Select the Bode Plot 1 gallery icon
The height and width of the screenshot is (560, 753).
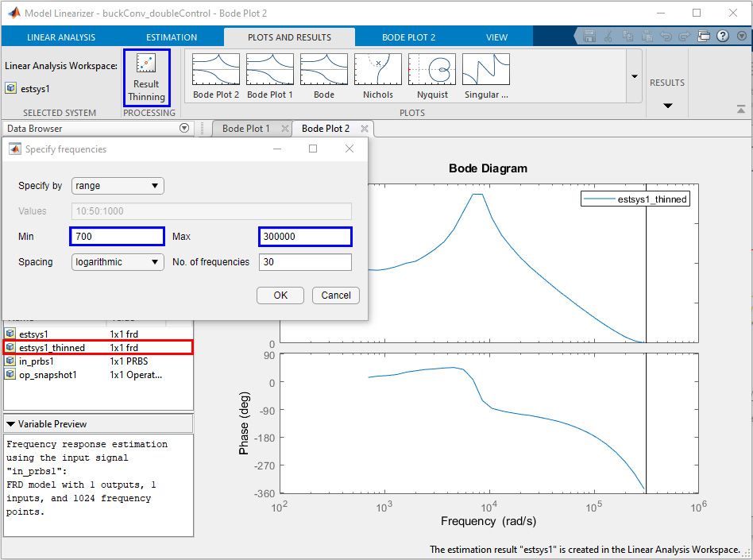(269, 77)
